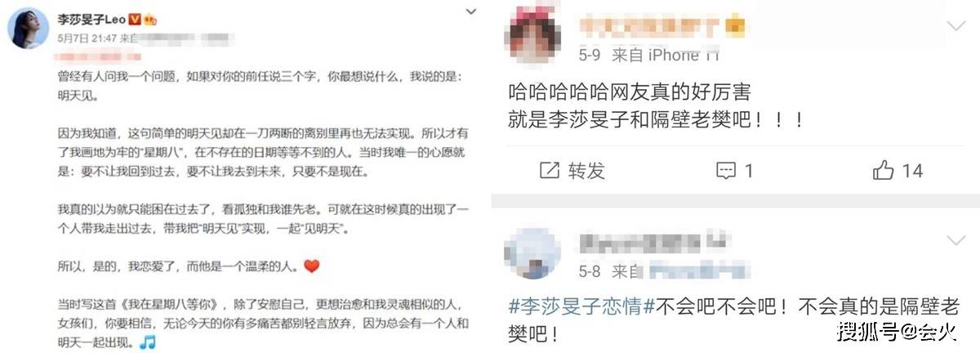
Task: Expand the left post's options chevron
Action: [471, 12]
